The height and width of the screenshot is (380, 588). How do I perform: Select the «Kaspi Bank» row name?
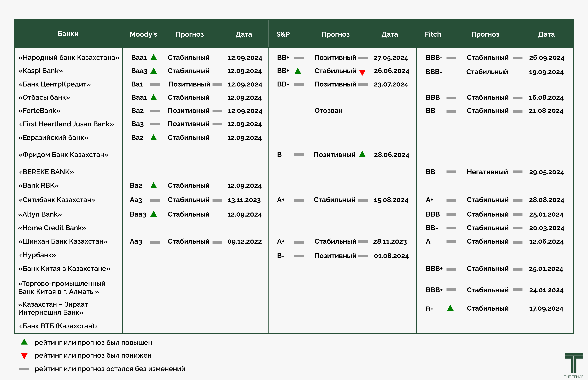click(x=40, y=71)
